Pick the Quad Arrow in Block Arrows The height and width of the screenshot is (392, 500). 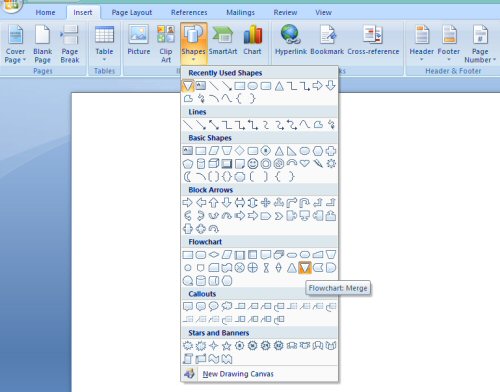tap(266, 203)
